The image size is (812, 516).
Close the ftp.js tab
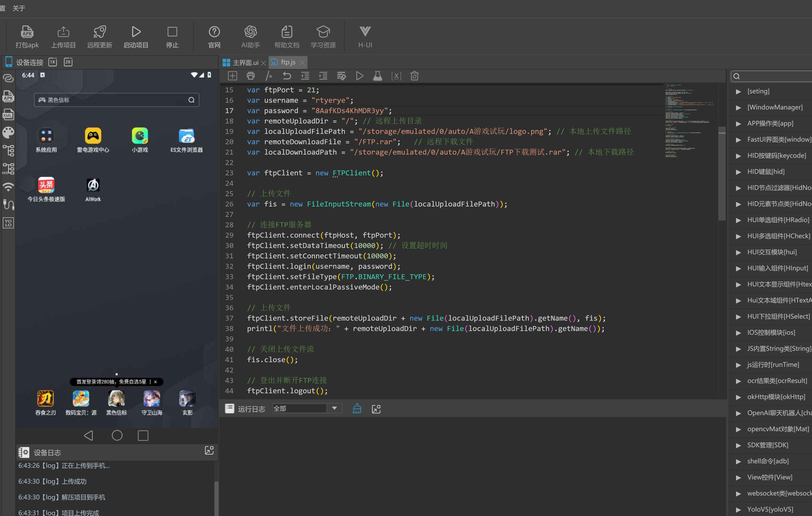[x=302, y=63]
